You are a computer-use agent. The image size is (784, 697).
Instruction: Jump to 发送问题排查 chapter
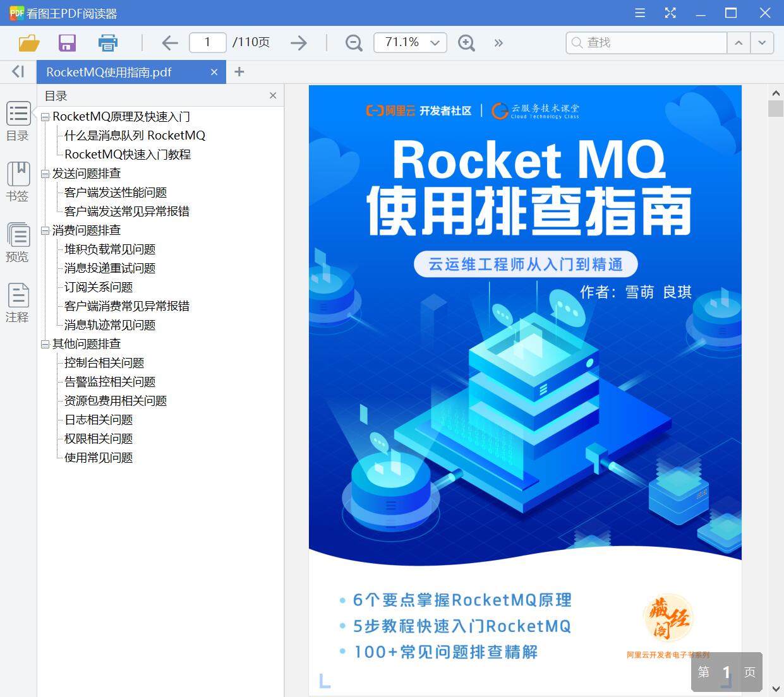point(87,174)
